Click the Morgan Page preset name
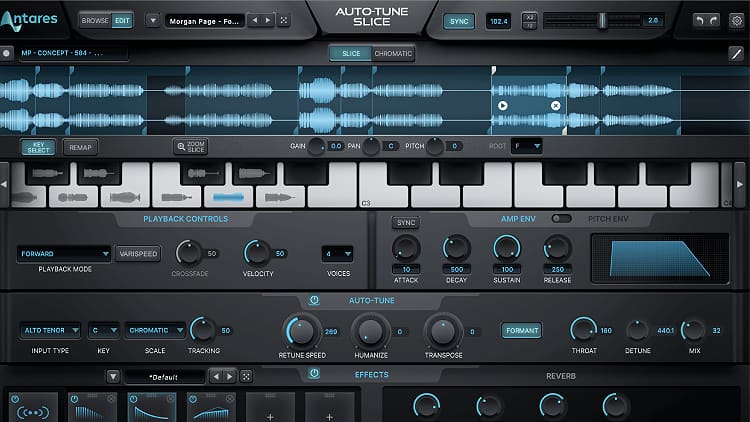 [x=204, y=21]
